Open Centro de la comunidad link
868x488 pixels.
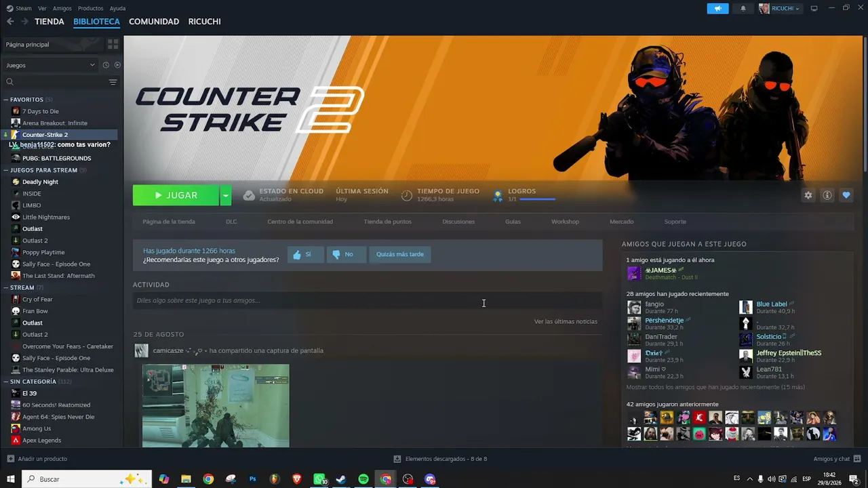[x=300, y=222]
